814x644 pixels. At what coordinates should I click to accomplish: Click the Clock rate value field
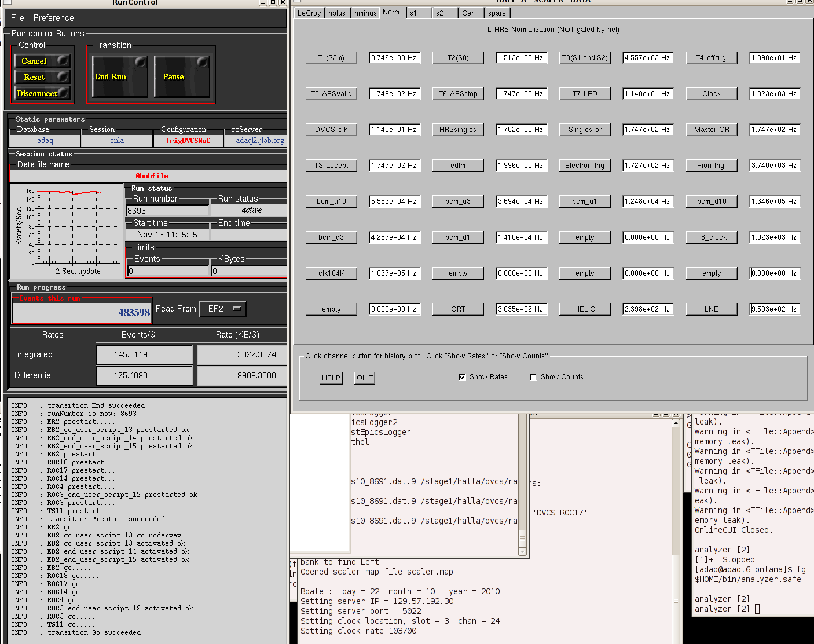[x=775, y=94]
